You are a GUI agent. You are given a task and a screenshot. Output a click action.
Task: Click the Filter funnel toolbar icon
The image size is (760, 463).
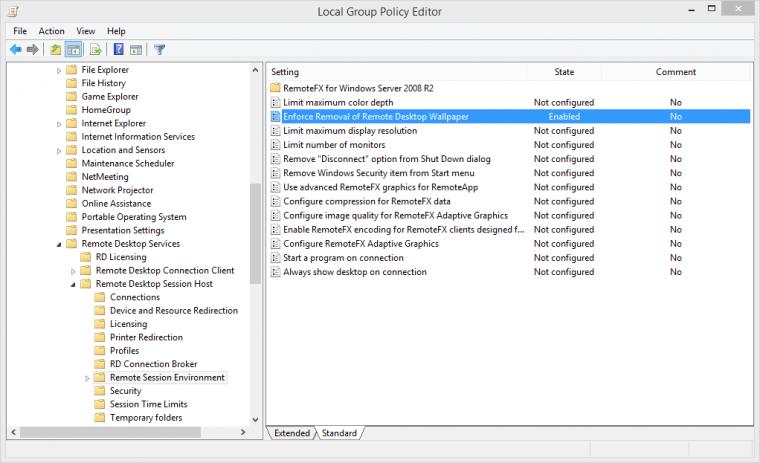click(159, 49)
